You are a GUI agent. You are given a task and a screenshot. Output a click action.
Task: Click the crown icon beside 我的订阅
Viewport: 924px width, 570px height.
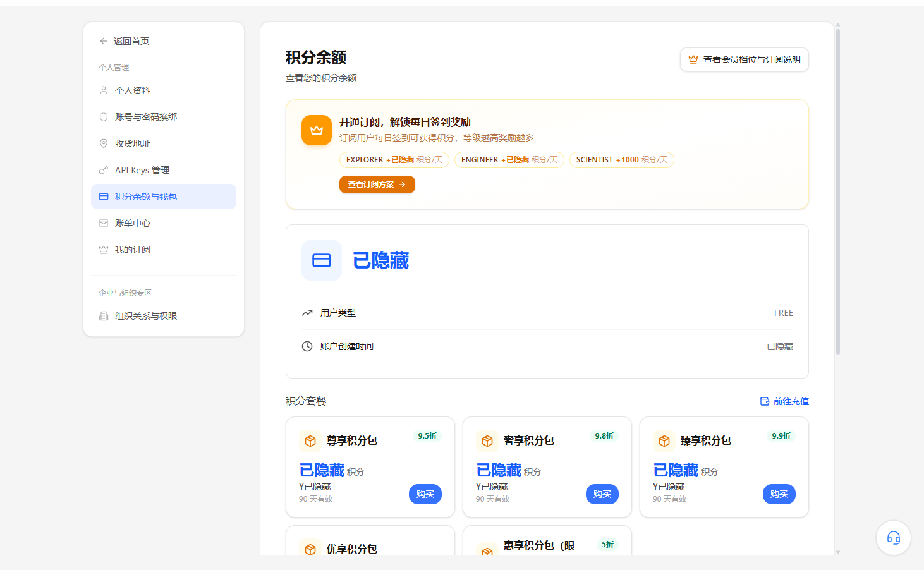point(104,250)
